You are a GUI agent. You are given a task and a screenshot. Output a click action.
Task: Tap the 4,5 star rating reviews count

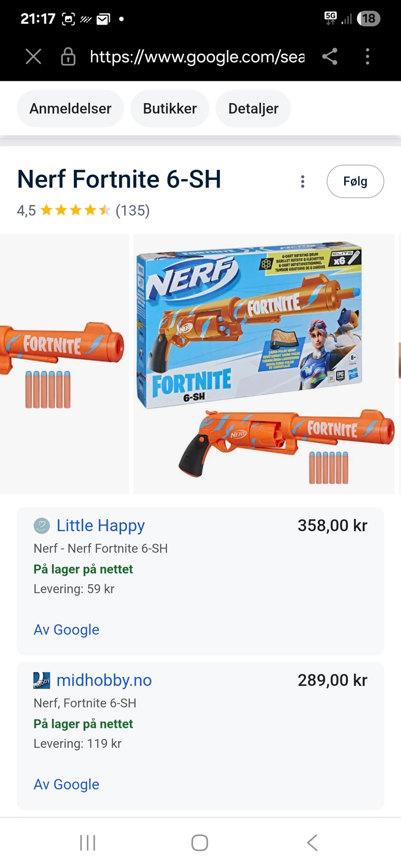(132, 210)
